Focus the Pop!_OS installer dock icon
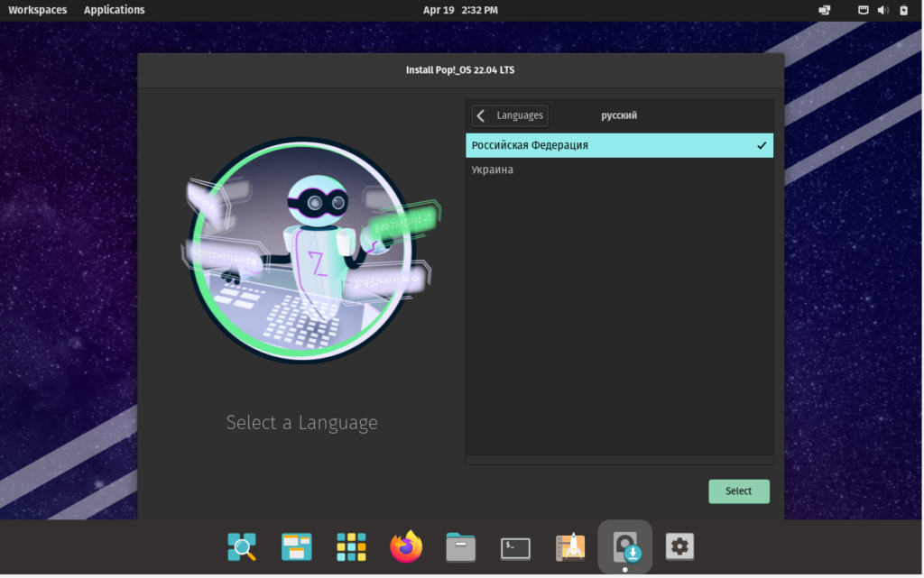This screenshot has width=924, height=578. point(625,546)
